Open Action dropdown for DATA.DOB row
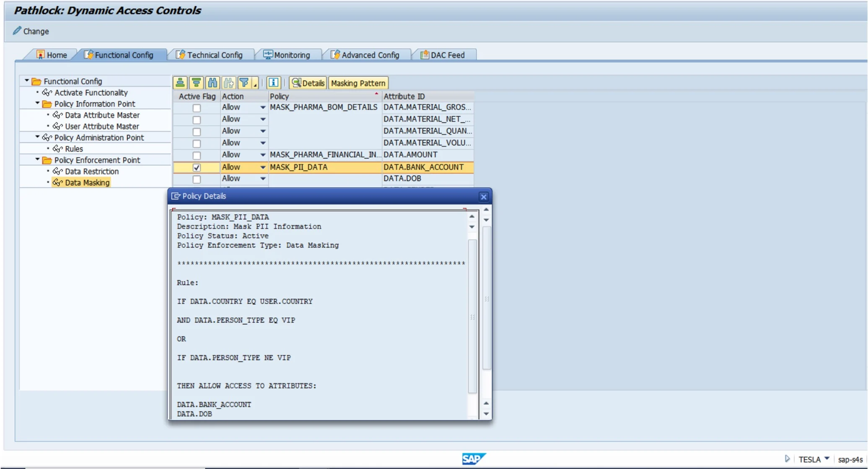Image resolution: width=868 pixels, height=469 pixels. point(263,178)
